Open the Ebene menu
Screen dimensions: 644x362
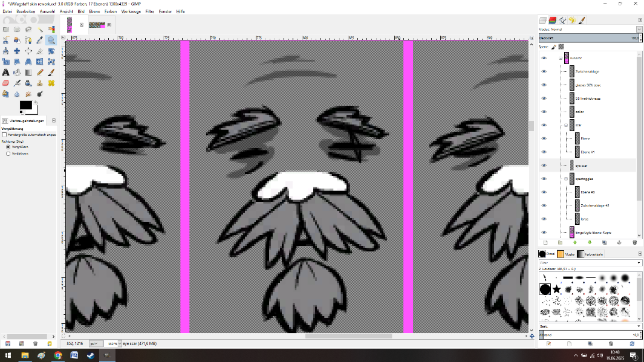coord(94,11)
